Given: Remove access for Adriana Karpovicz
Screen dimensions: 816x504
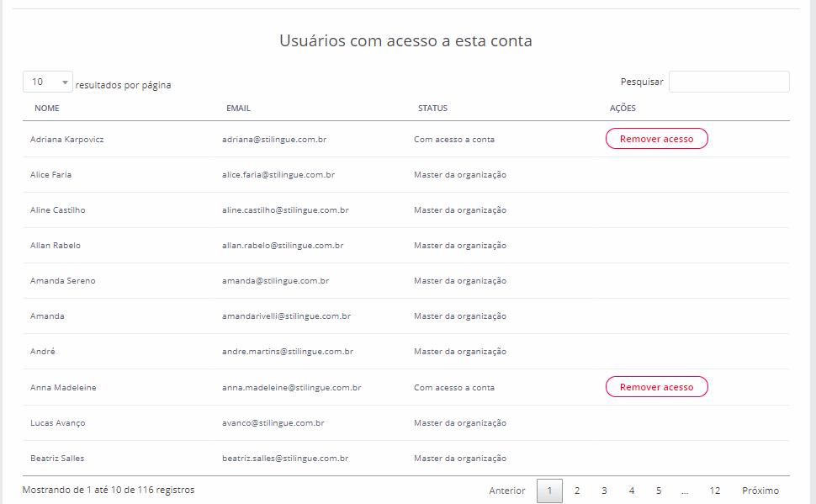Looking at the screenshot, I should 656,139.
